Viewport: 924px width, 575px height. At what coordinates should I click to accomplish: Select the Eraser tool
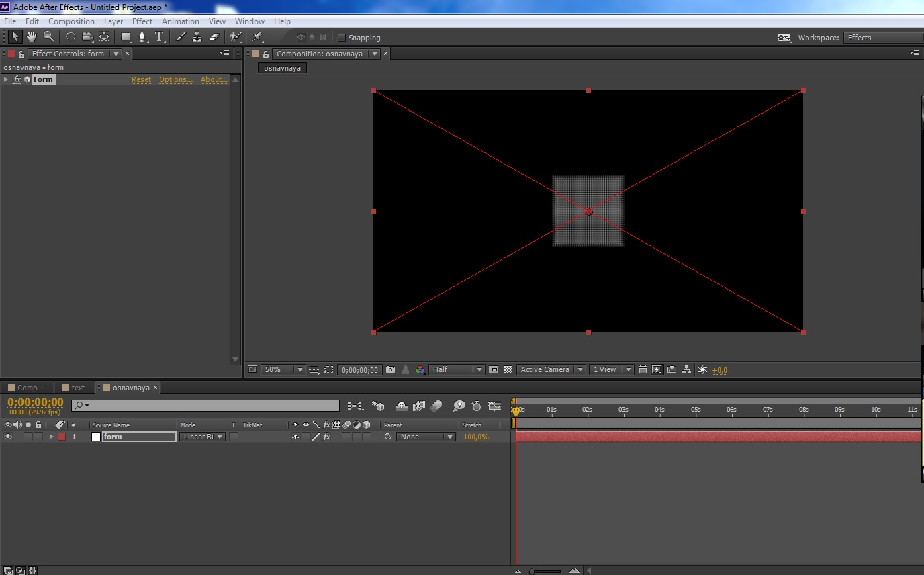click(214, 37)
